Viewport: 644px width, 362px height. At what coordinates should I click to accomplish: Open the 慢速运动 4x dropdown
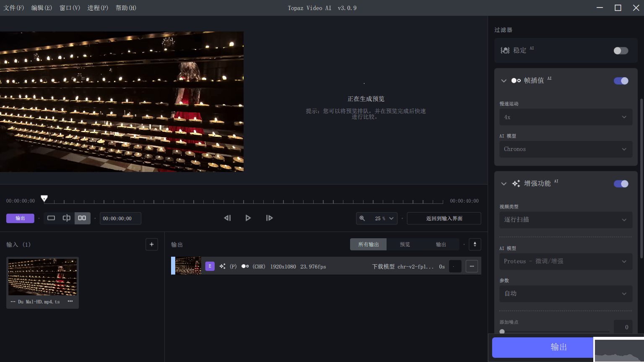point(565,117)
